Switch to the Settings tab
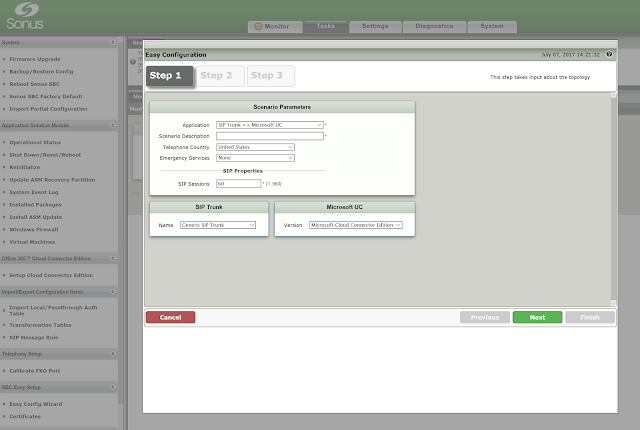 pyautogui.click(x=375, y=26)
